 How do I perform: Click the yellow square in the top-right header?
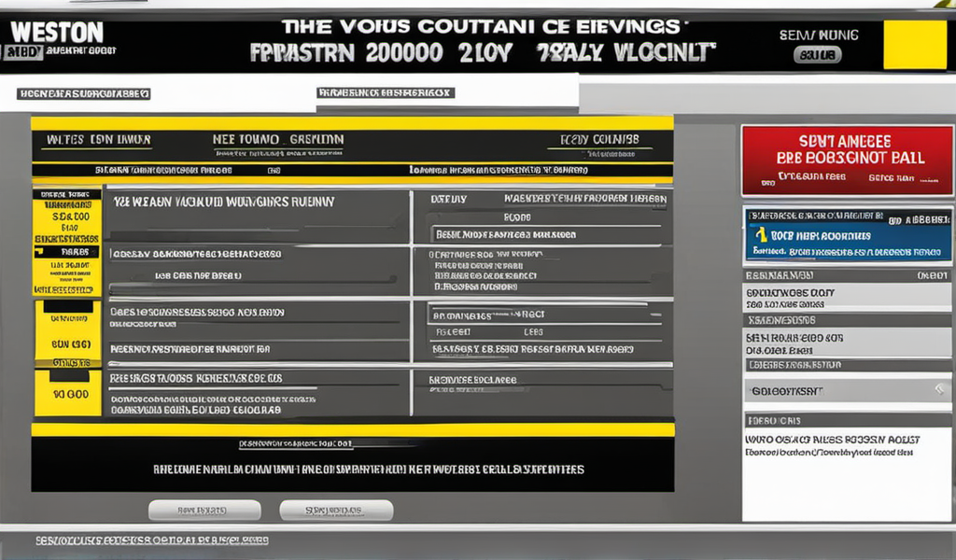tap(914, 46)
